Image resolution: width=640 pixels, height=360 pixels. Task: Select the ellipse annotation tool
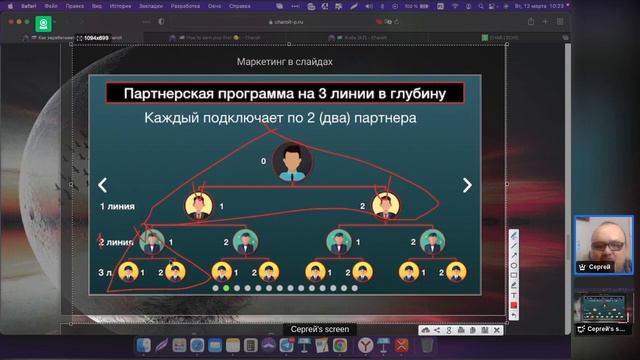point(514,266)
